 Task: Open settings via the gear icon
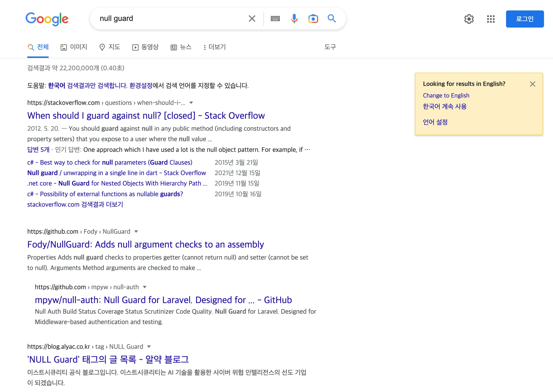[x=469, y=19]
